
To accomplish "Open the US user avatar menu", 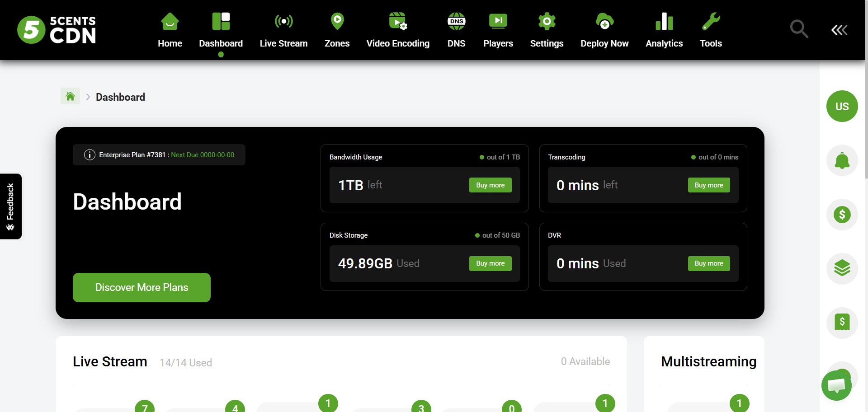I will 842,106.
